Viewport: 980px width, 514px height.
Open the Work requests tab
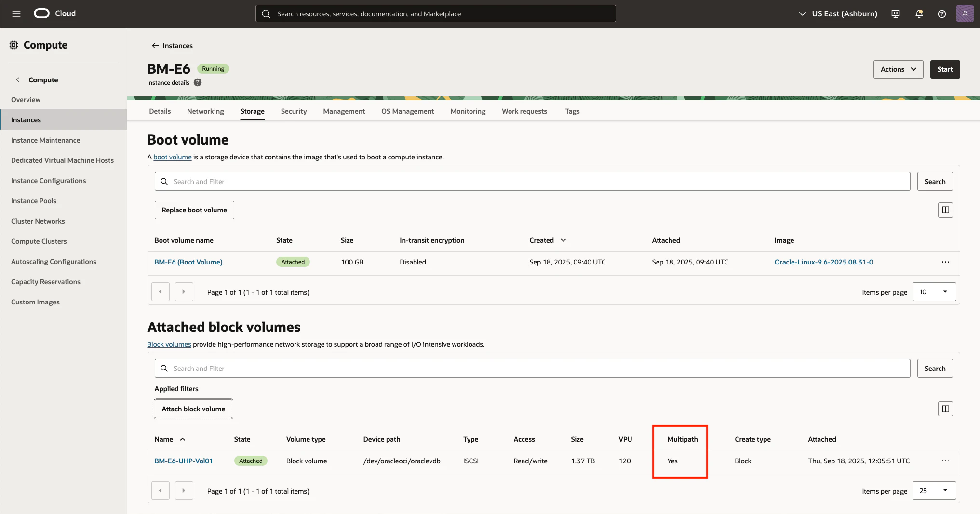[524, 111]
